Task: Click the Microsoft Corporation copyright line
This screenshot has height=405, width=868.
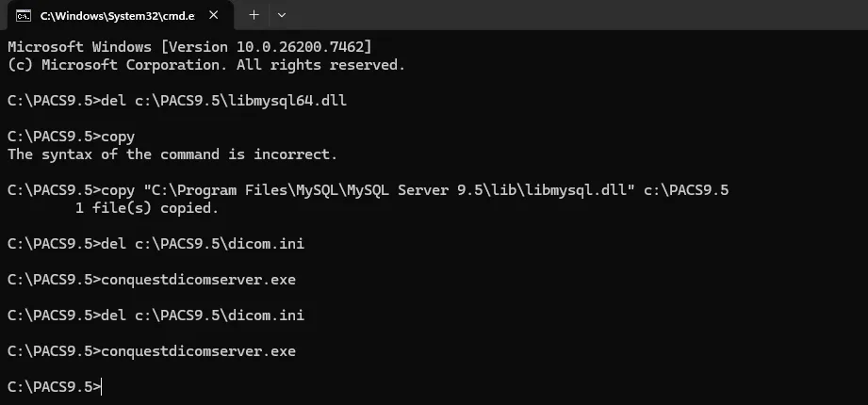Action: 205,65
